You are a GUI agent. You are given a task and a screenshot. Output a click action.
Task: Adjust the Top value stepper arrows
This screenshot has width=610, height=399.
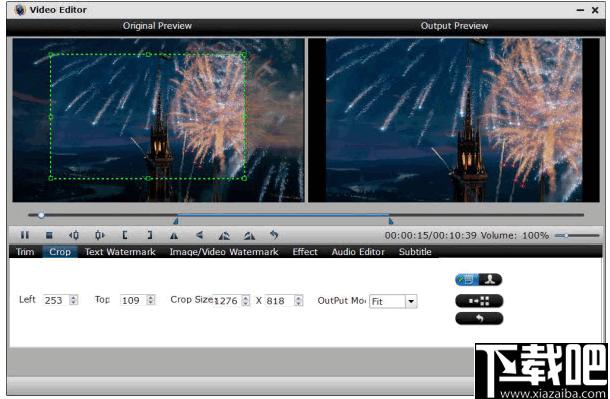(151, 300)
